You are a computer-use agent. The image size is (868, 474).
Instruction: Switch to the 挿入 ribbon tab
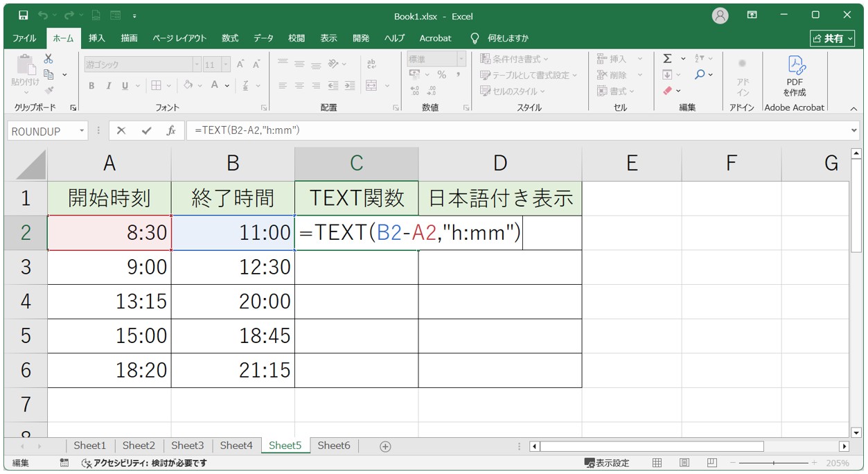point(97,39)
